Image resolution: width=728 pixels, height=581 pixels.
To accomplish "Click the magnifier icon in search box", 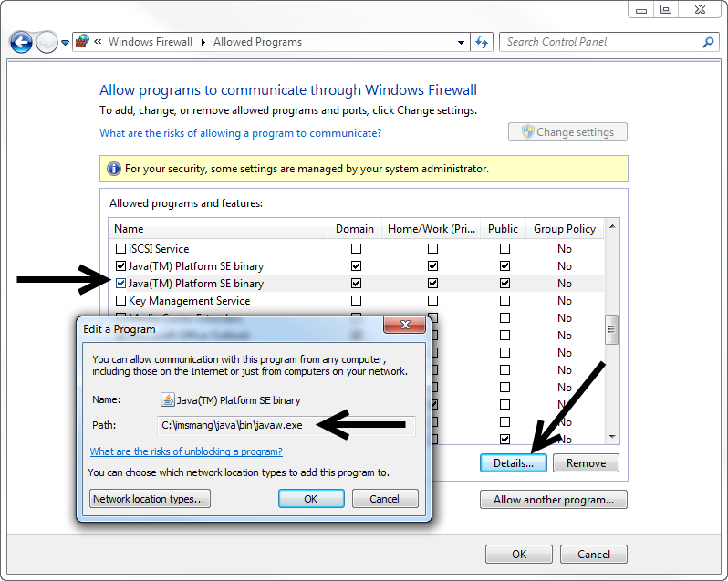I will pos(708,42).
